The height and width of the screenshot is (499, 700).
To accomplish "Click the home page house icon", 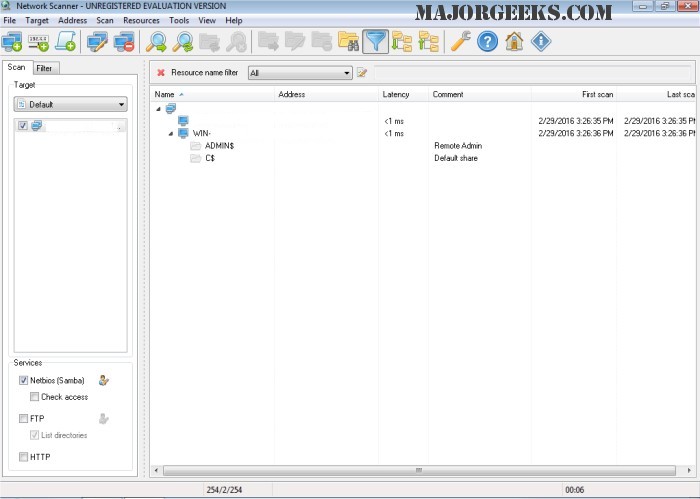I will click(514, 41).
